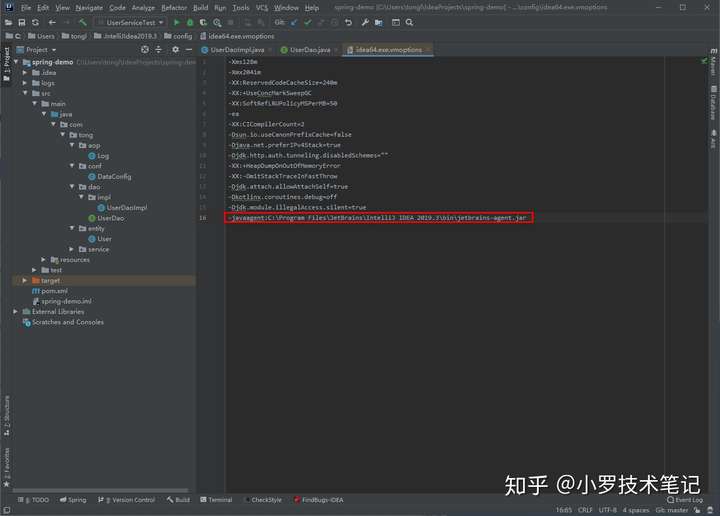The height and width of the screenshot is (516, 720).
Task: Click CRLF line separator in status bar
Action: point(585,510)
